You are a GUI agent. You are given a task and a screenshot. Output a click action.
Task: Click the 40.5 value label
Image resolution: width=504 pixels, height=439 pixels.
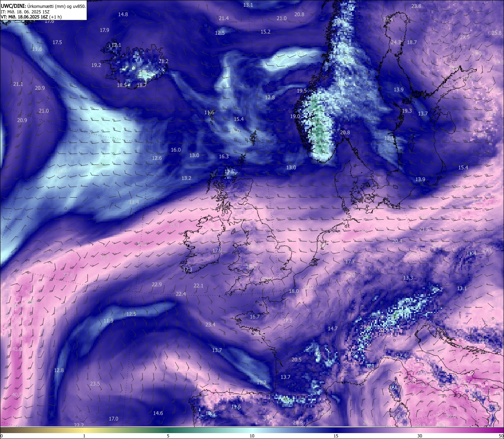(x=17, y=395)
